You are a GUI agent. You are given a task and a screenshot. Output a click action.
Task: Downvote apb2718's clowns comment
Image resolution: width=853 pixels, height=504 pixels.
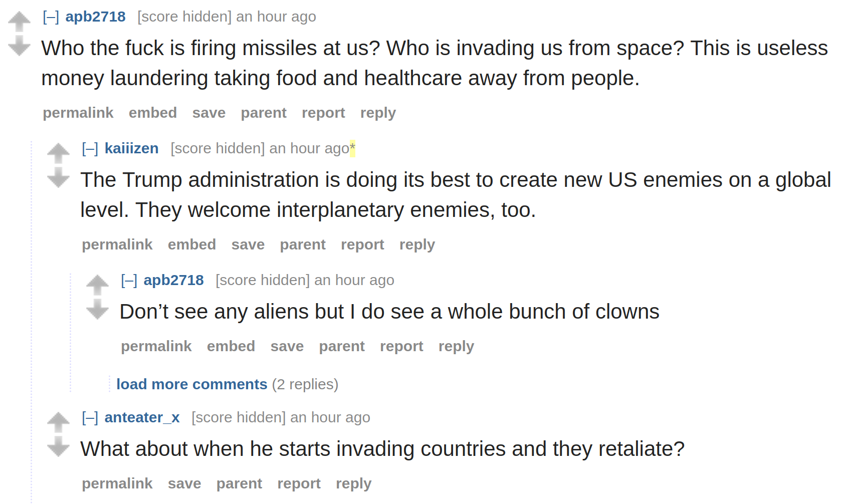click(97, 309)
